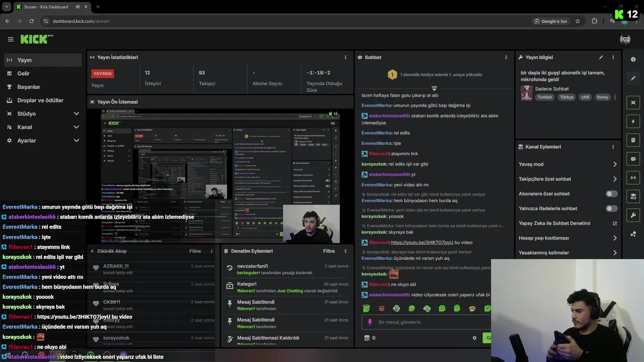Reload the page with the browser refresh button
Screen dimensions: 644x362
[31, 21]
